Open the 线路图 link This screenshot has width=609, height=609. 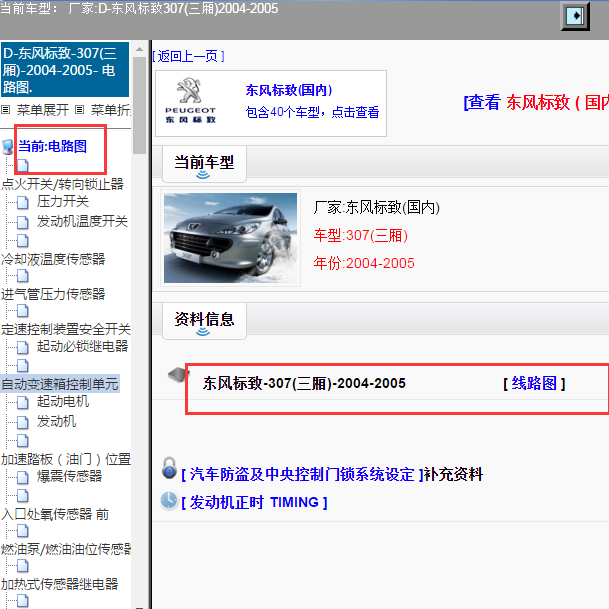534,384
